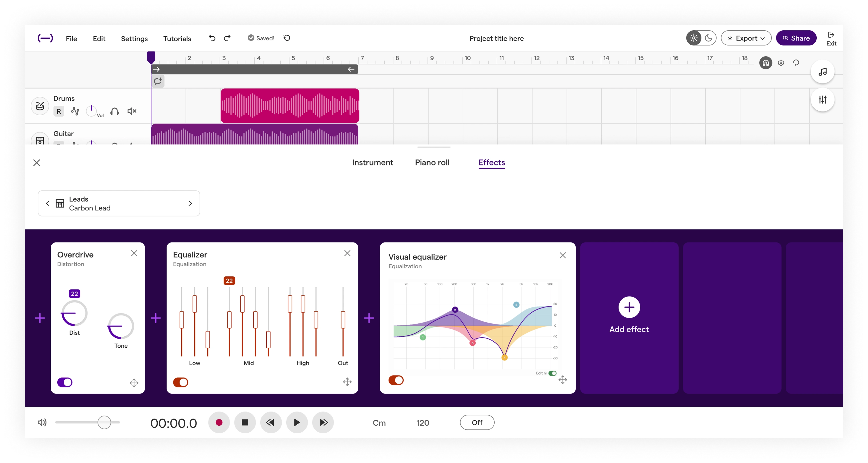Click the loop/repeat icon near the ruler
The image size is (868, 463).
tap(796, 63)
